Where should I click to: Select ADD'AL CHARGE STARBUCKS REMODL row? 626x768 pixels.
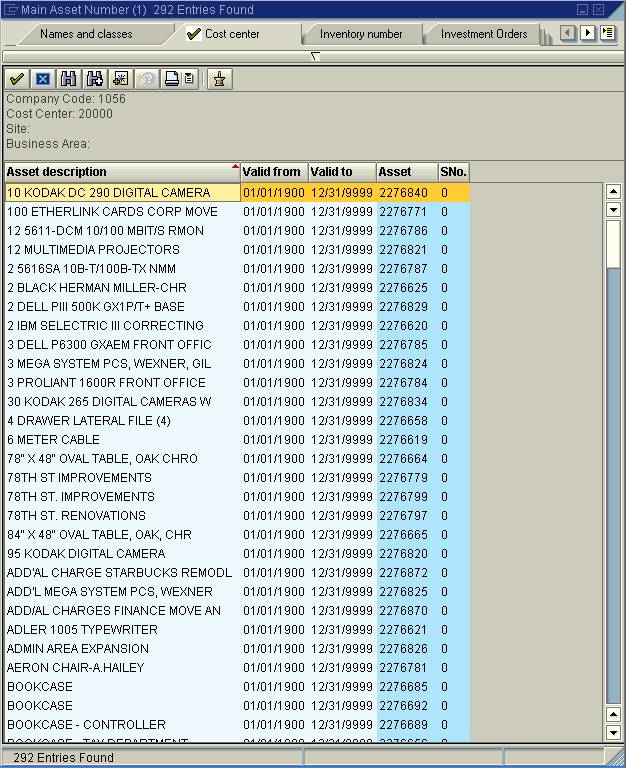pos(238,573)
